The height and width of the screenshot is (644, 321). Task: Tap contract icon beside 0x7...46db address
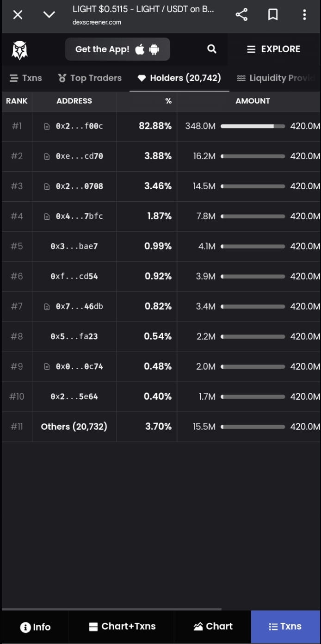click(x=47, y=307)
